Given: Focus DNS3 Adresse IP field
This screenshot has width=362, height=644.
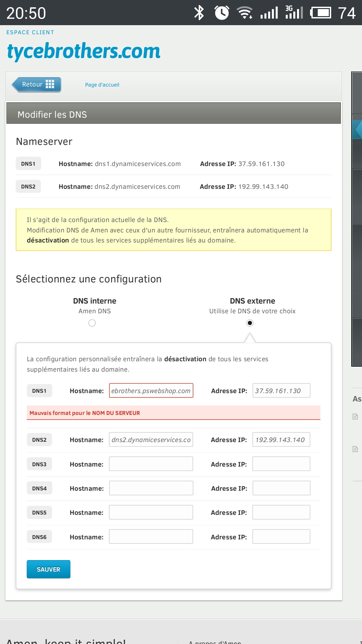Looking at the screenshot, I should coord(281,464).
